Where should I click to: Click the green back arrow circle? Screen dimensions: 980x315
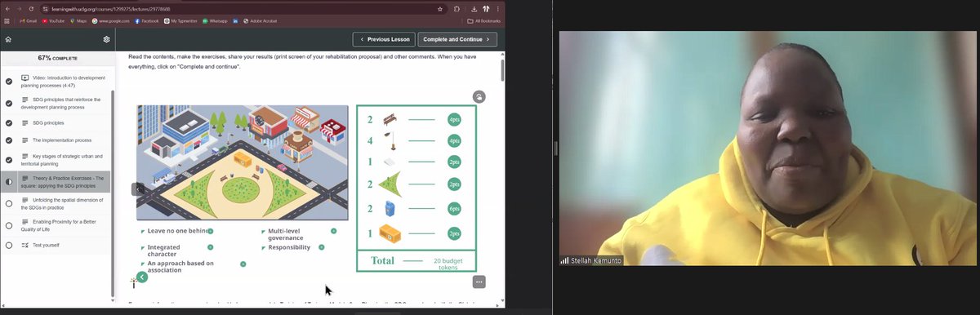141,277
